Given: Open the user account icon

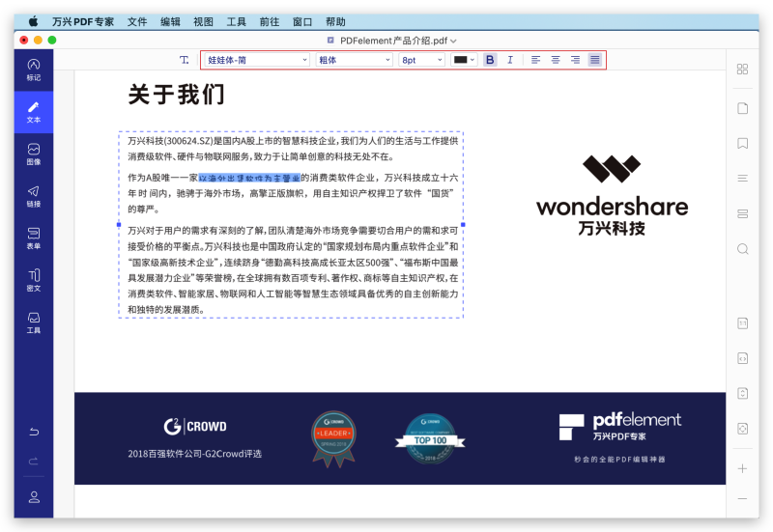Looking at the screenshot, I should (34, 497).
